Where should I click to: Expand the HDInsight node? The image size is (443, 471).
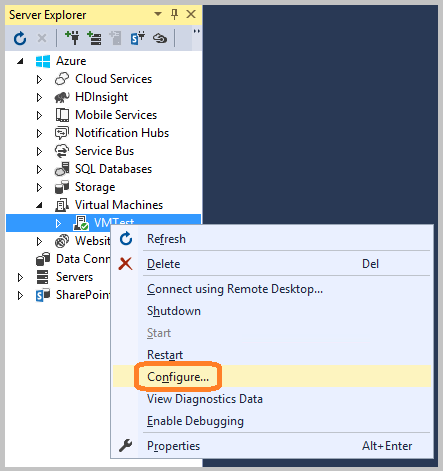coord(39,97)
